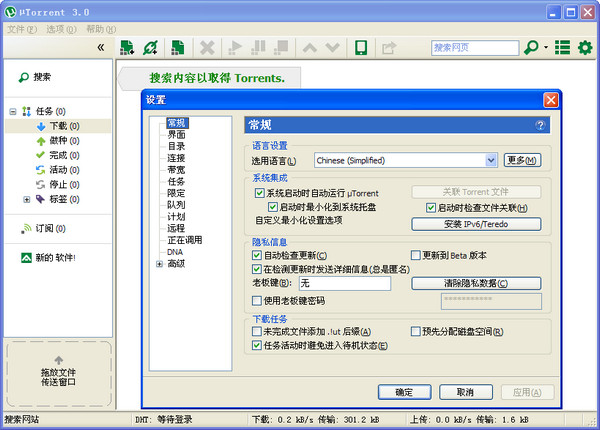This screenshot has width=600, height=430.
Task: Click Add Torrent from URL icon
Action: (151, 47)
